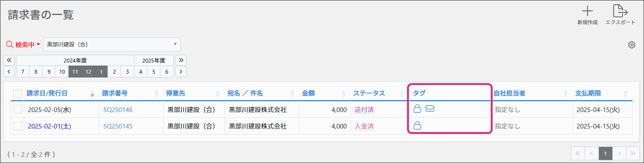This screenshot has width=644, height=163.
Task: Sort the table by 請求日/発行日 column
Action: point(47,93)
